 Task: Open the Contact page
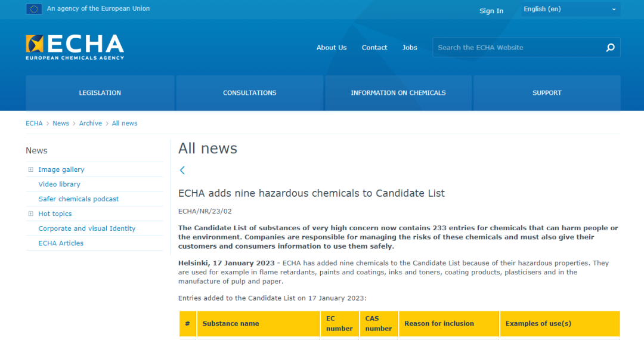pyautogui.click(x=374, y=48)
